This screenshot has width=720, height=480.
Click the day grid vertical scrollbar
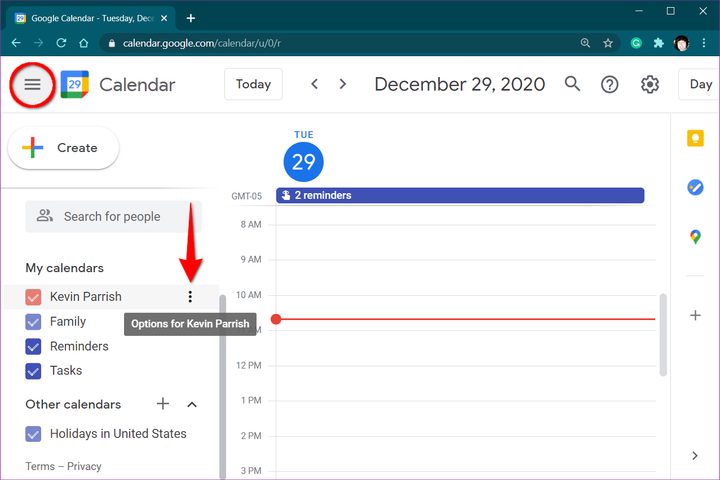coord(663,335)
